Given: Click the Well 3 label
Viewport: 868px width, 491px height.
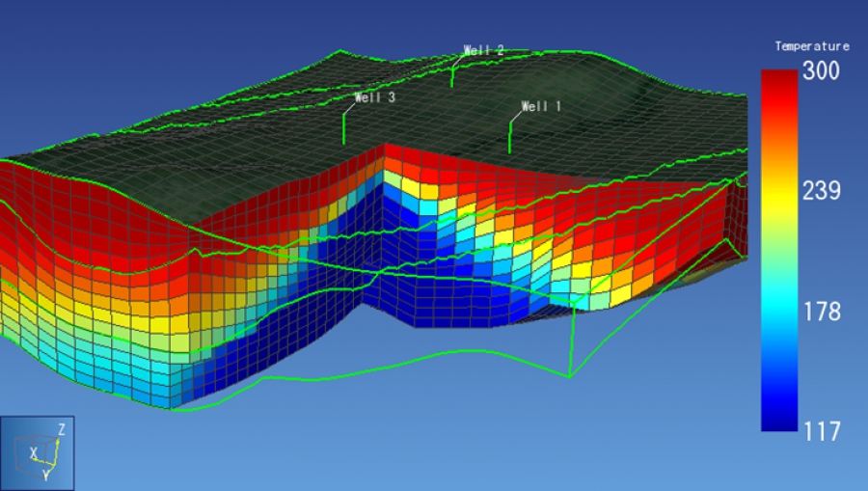Looking at the screenshot, I should click(x=374, y=97).
